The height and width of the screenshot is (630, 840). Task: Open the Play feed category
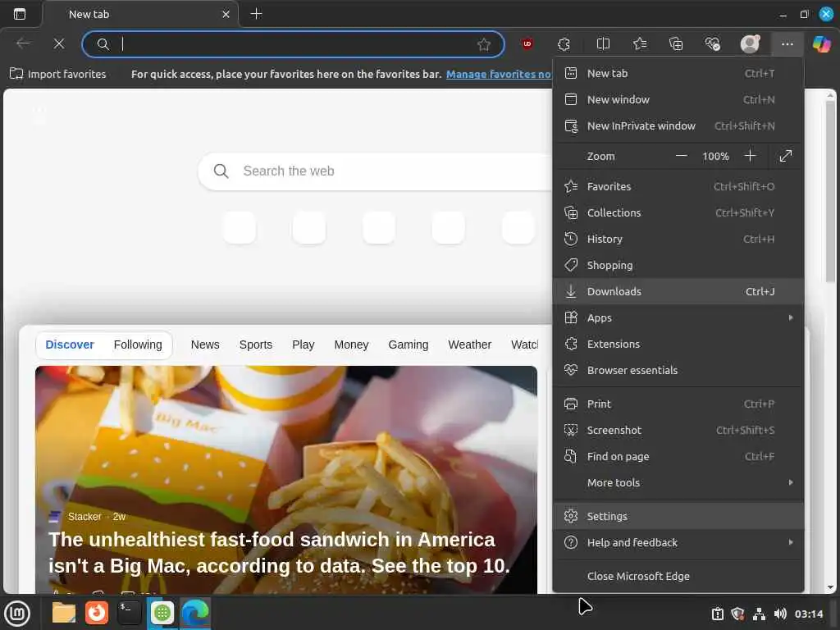click(x=304, y=345)
